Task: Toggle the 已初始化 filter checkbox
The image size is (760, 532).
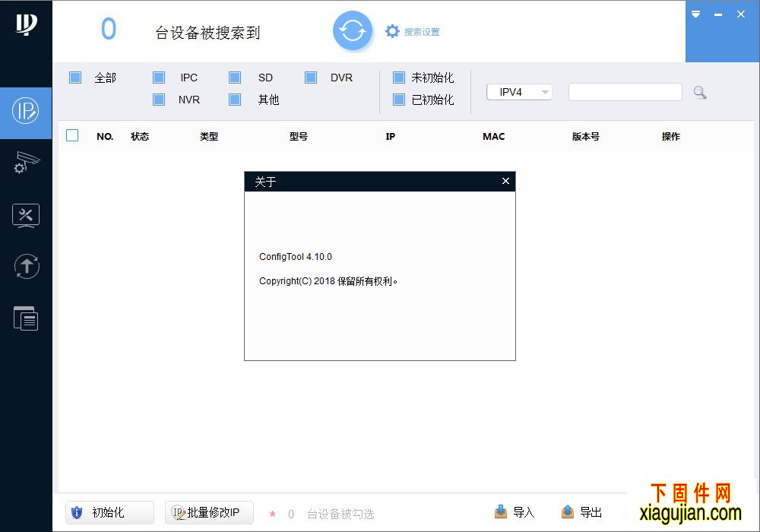Action: pos(399,100)
